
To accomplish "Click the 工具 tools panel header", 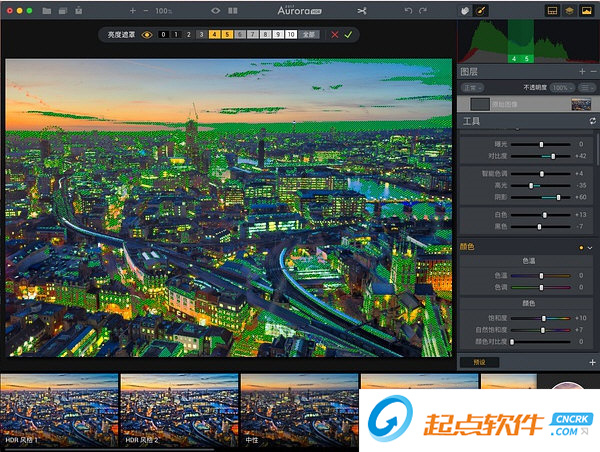I will 528,121.
